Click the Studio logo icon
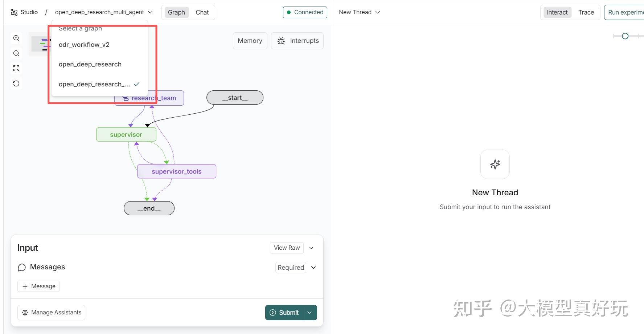 [14, 12]
